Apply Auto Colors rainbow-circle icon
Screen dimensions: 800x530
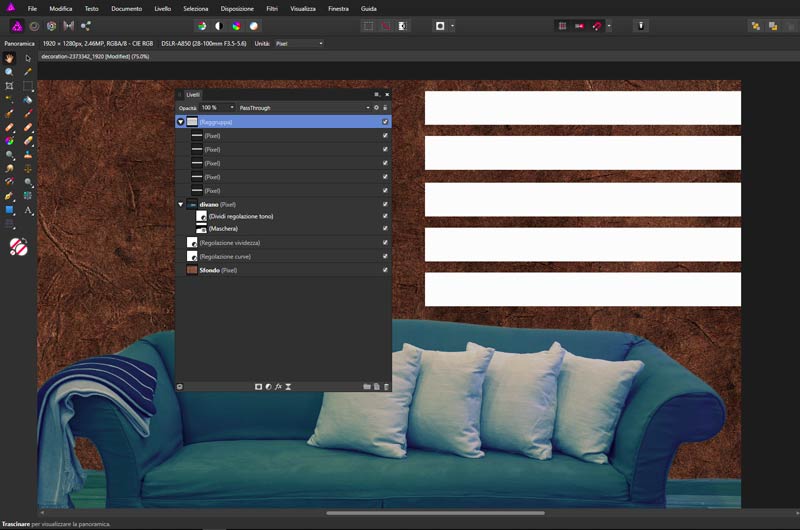[236, 26]
